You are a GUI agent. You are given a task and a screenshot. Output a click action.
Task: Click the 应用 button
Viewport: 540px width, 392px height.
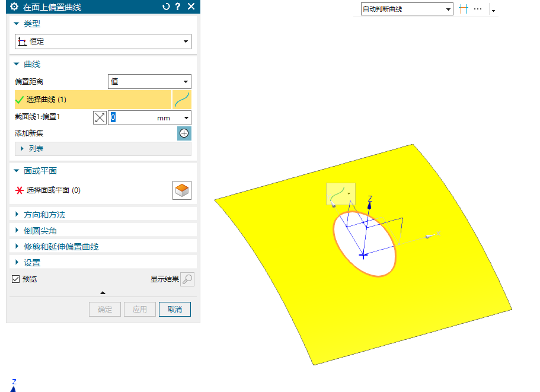click(x=139, y=310)
